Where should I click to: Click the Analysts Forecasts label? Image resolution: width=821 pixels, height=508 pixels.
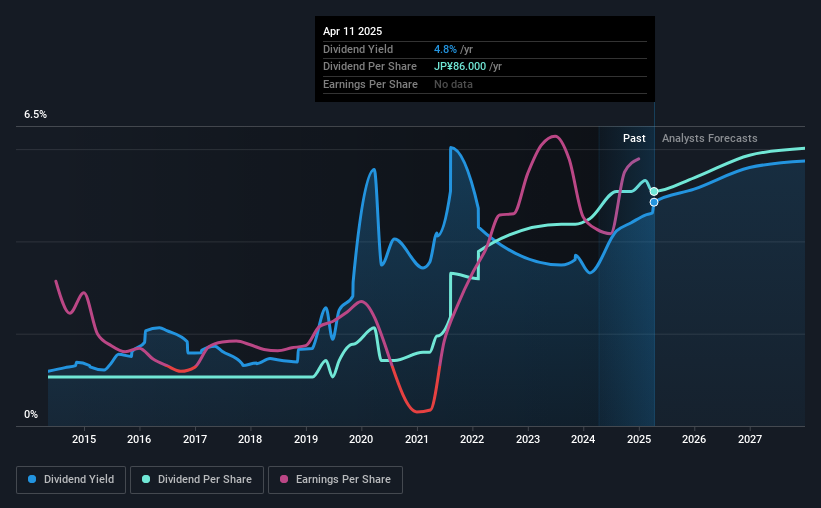709,138
